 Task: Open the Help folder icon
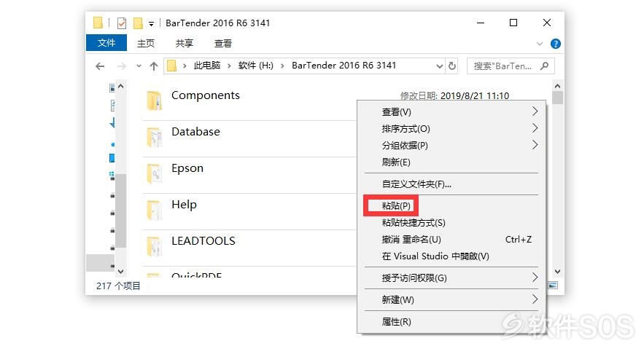(155, 210)
